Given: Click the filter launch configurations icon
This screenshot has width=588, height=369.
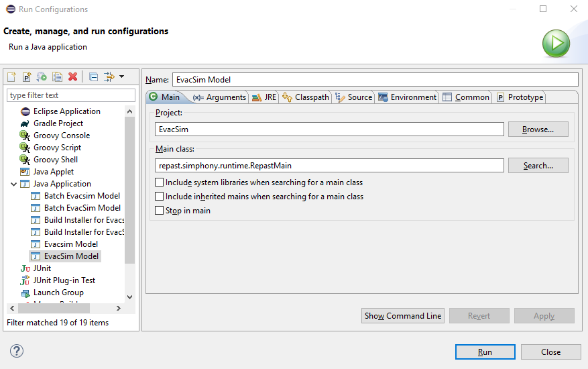Looking at the screenshot, I should point(109,77).
